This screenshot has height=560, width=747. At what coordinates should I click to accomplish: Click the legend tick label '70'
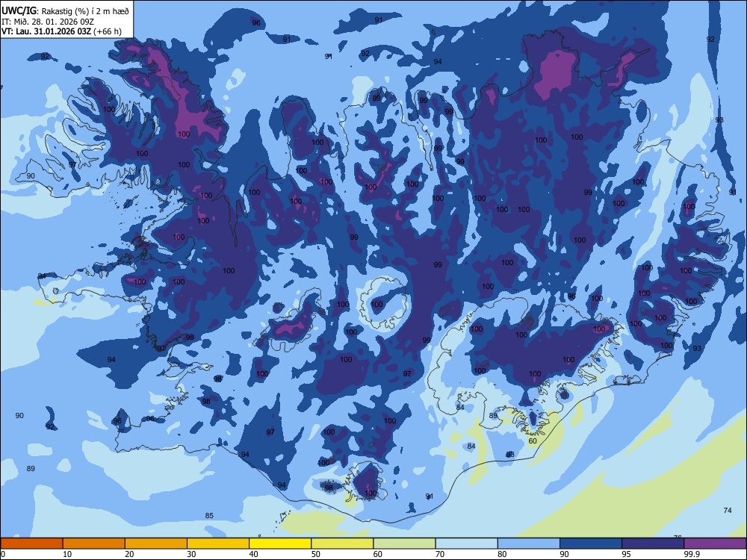(x=440, y=554)
